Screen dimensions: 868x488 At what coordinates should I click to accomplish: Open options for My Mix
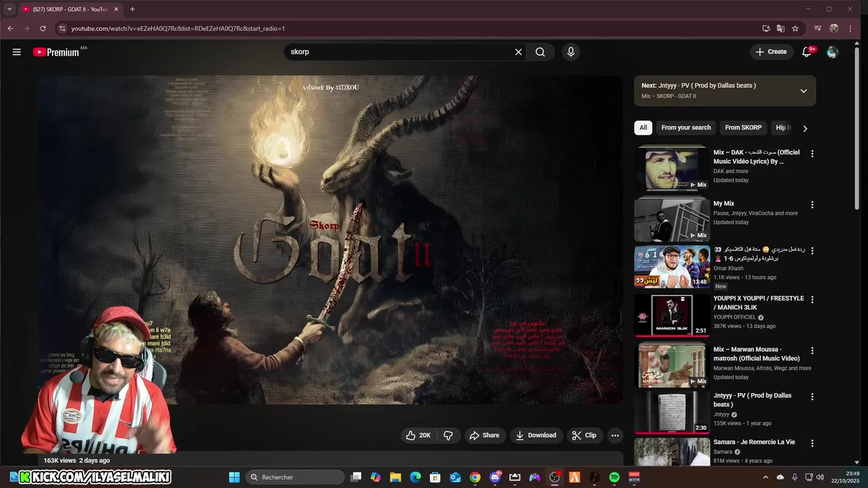coord(812,205)
